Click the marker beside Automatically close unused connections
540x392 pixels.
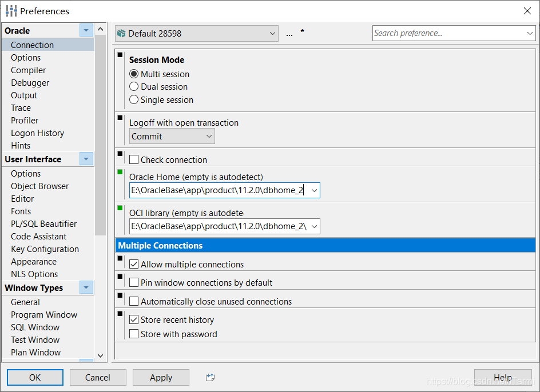(120, 295)
